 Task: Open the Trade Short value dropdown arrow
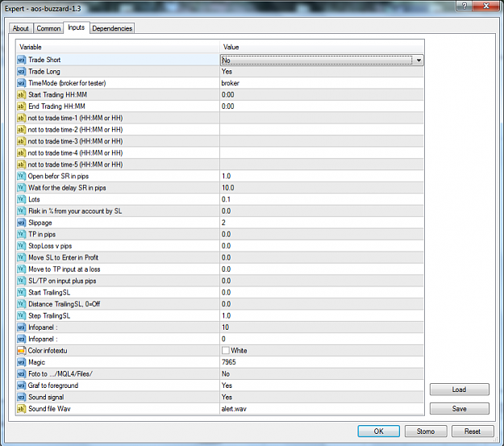tap(419, 60)
